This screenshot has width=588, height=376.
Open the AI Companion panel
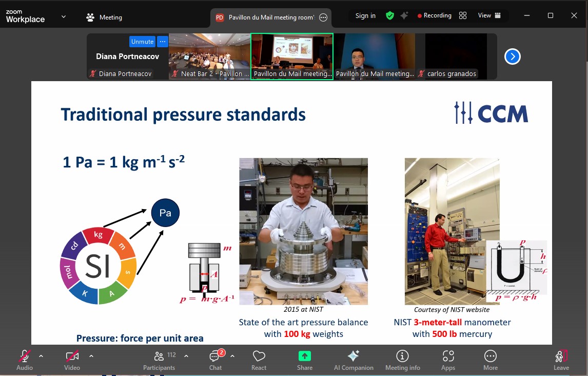353,360
